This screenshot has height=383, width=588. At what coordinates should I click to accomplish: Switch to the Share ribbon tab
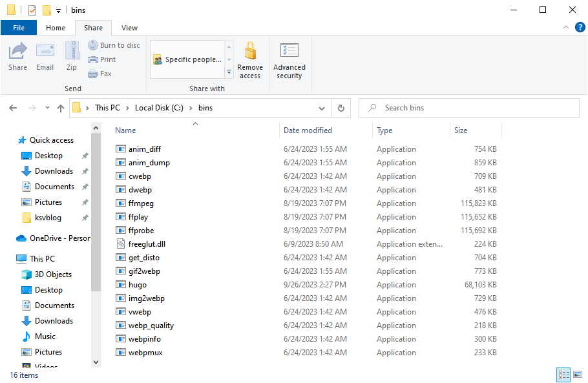click(94, 28)
